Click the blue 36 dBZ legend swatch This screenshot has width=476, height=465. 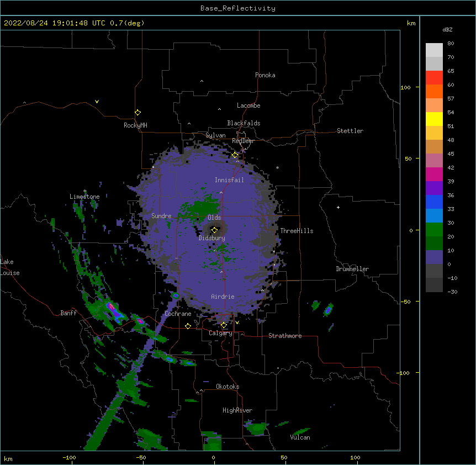pyautogui.click(x=434, y=202)
